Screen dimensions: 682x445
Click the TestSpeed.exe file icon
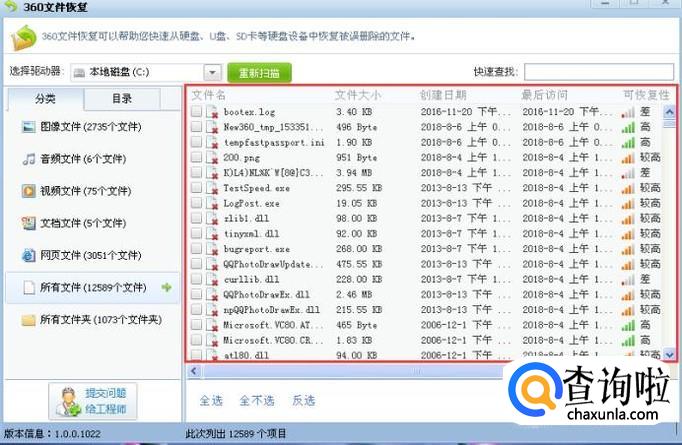212,188
